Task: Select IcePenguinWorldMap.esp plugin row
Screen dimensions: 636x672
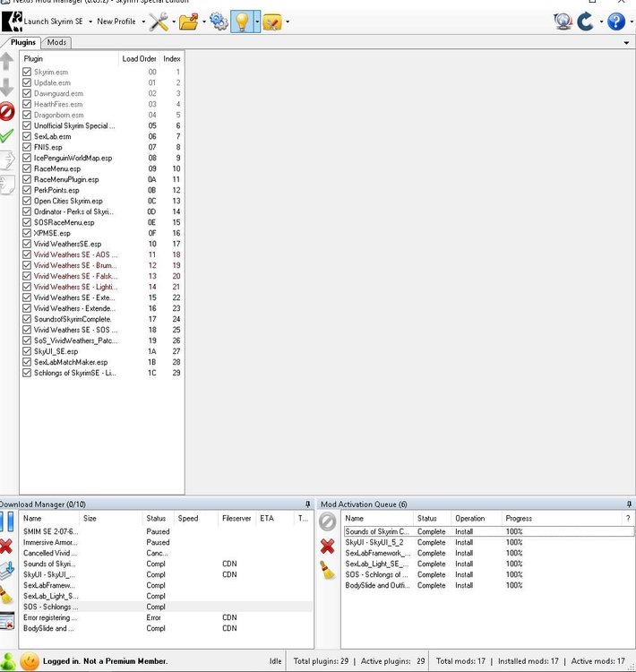Action: coord(102,158)
